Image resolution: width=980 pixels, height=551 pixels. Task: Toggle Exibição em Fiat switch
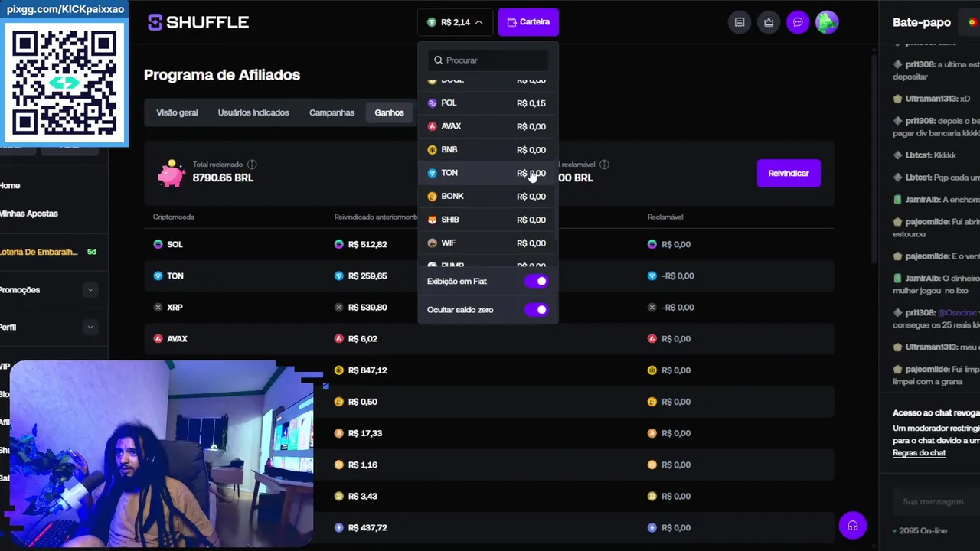(x=537, y=281)
